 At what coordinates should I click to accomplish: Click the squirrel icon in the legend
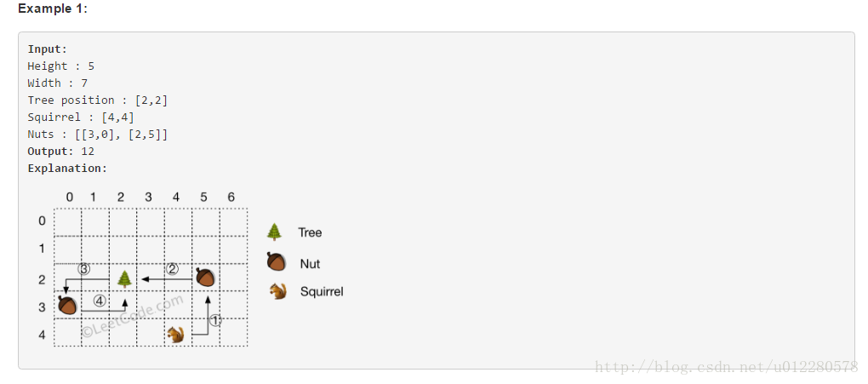tap(278, 291)
